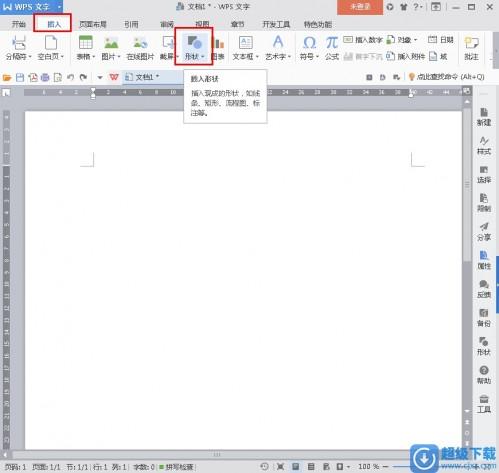This screenshot has height=473, width=499.
Task: Click 分享 share icon in sidebar
Action: pyautogui.click(x=484, y=232)
